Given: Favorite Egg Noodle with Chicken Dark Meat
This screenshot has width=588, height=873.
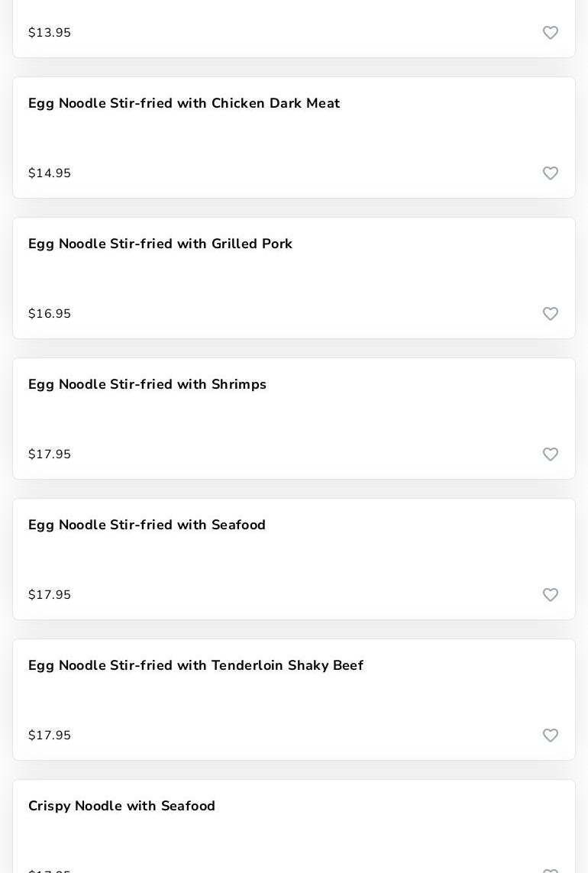Looking at the screenshot, I should tap(551, 173).
